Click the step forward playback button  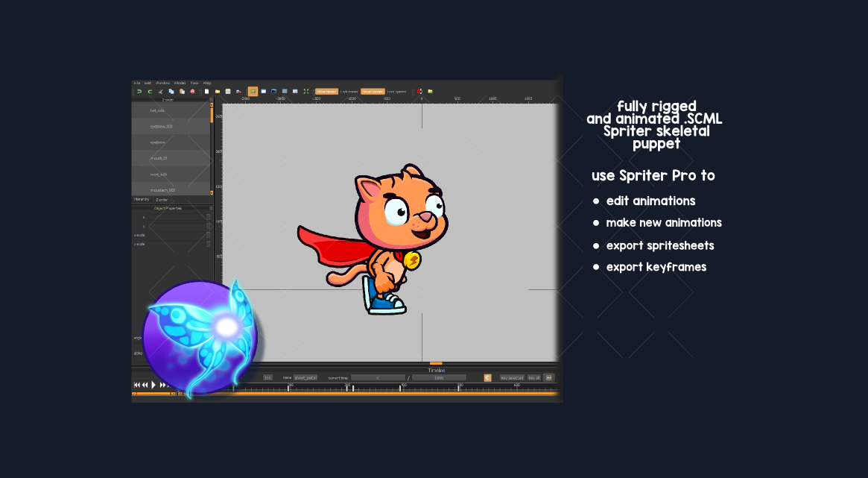162,386
